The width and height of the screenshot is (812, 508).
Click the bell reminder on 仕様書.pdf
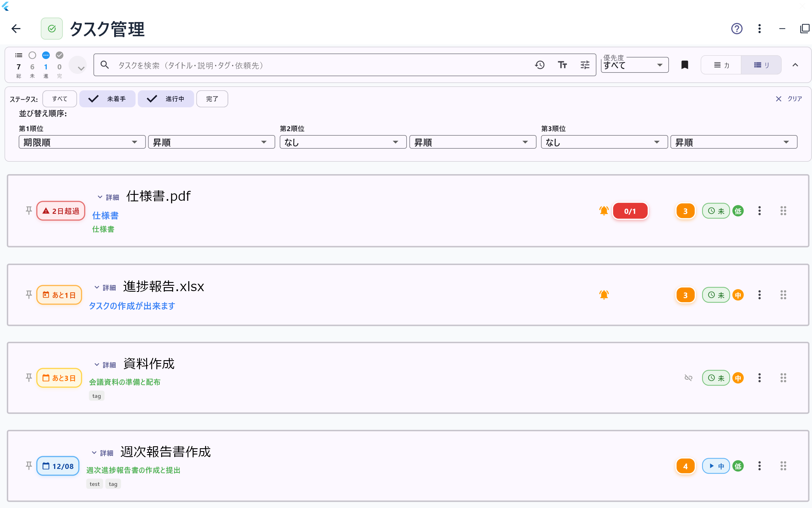[604, 211]
